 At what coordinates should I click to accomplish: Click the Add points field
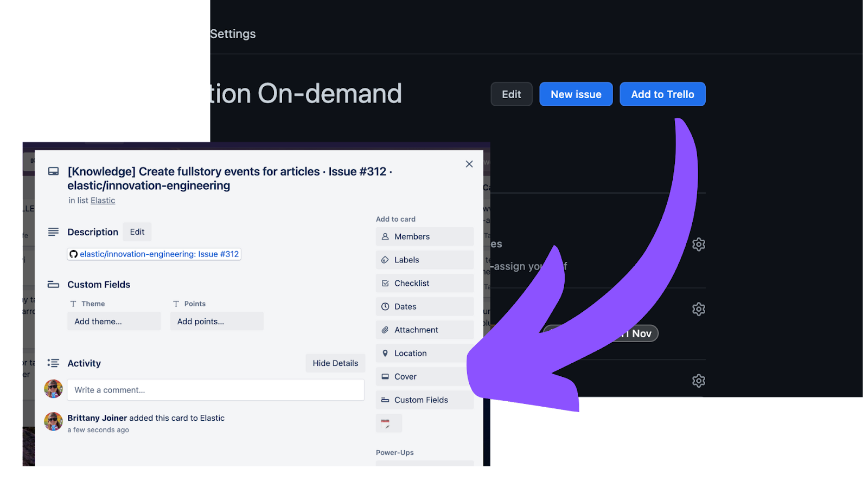[x=217, y=322]
